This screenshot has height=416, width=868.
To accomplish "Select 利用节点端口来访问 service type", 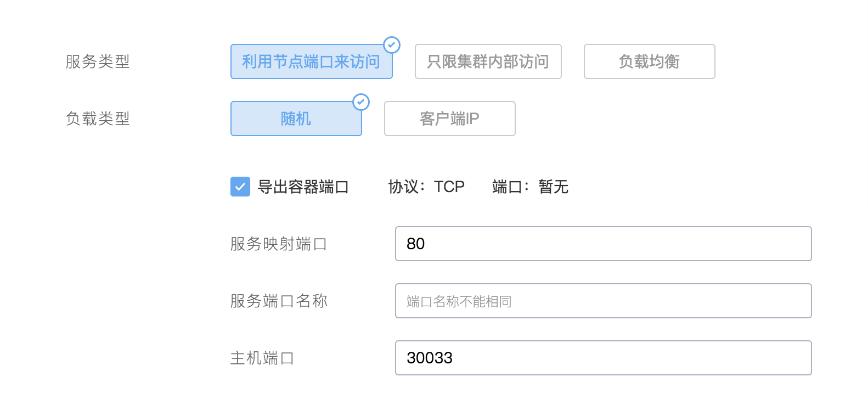I will 311,62.
